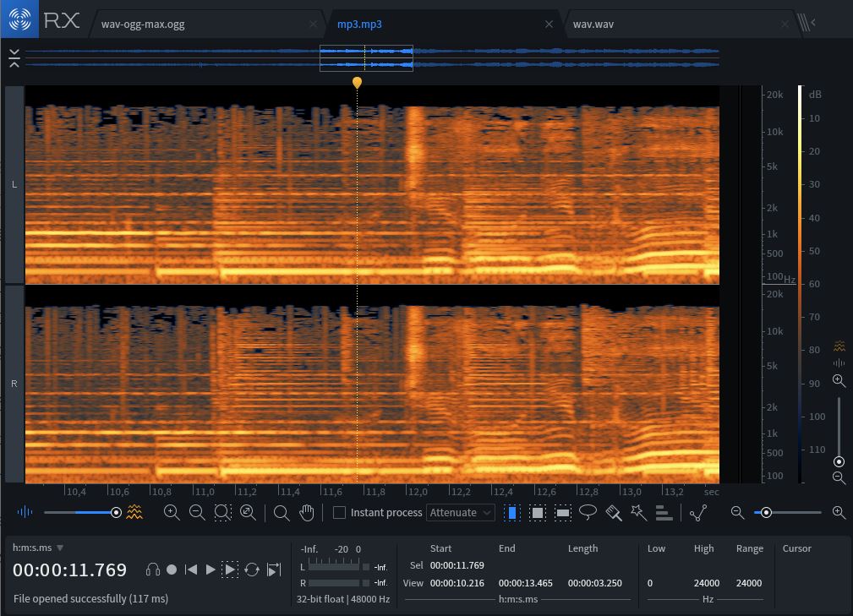Collapse the waveform overview strip

[x=14, y=57]
